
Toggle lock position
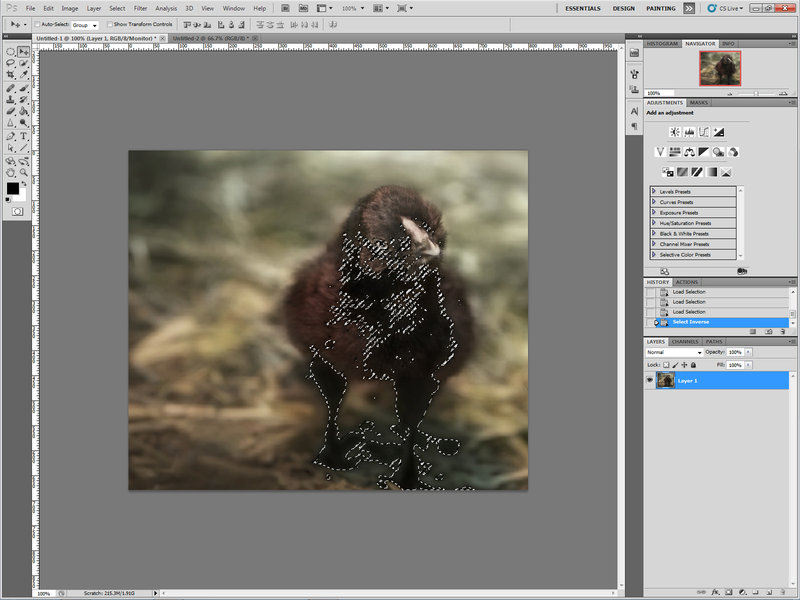coord(685,365)
